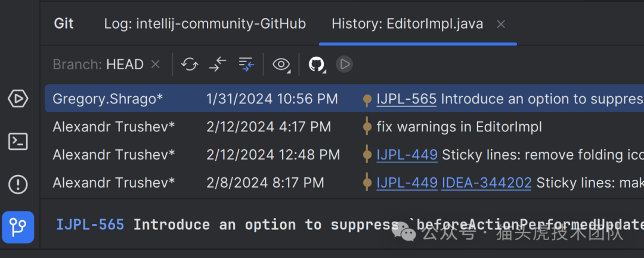Open the Services tool window icon
This screenshot has height=258, width=644.
click(18, 99)
